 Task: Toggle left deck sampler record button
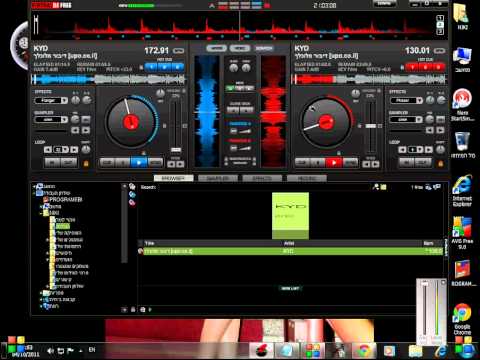(86, 120)
